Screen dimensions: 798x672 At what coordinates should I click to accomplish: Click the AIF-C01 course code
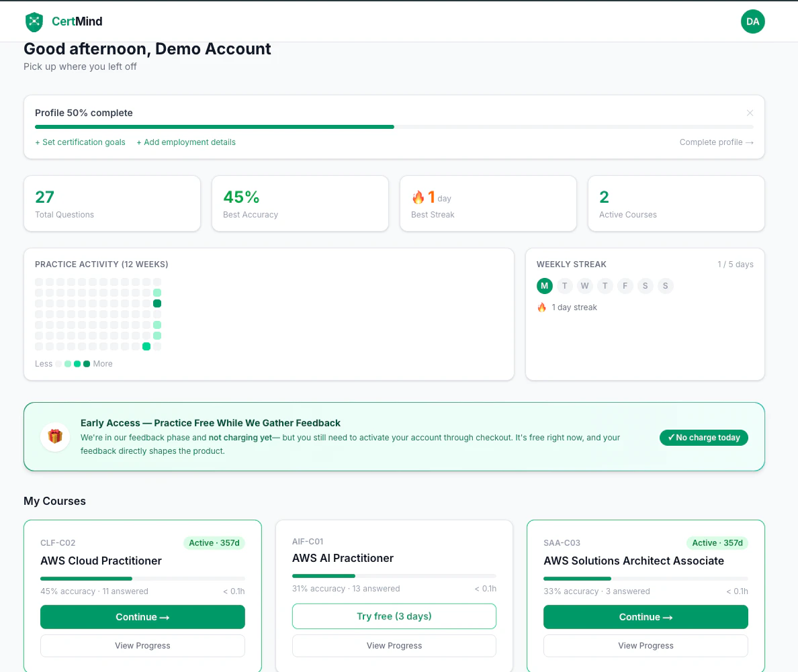(x=308, y=542)
